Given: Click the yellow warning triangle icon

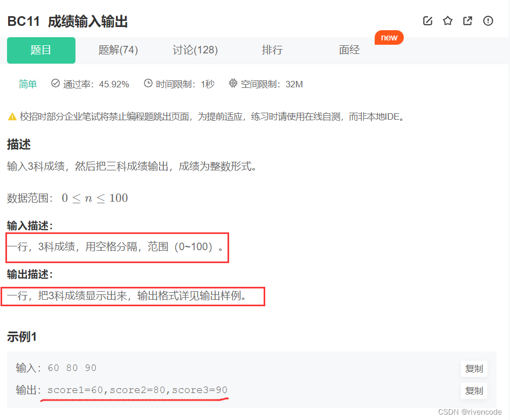Looking at the screenshot, I should pyautogui.click(x=12, y=116).
